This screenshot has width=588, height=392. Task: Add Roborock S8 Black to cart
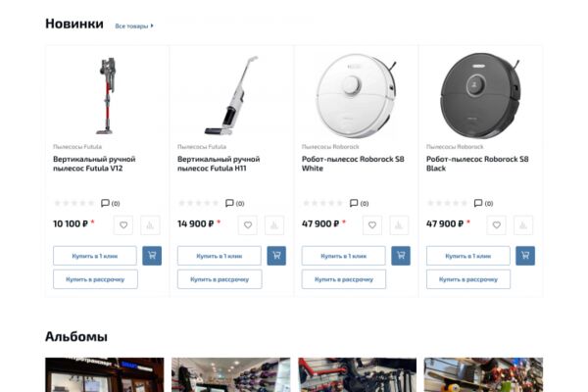tap(525, 256)
